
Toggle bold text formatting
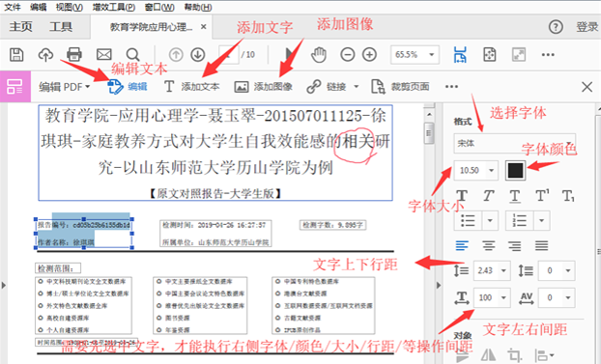(462, 196)
